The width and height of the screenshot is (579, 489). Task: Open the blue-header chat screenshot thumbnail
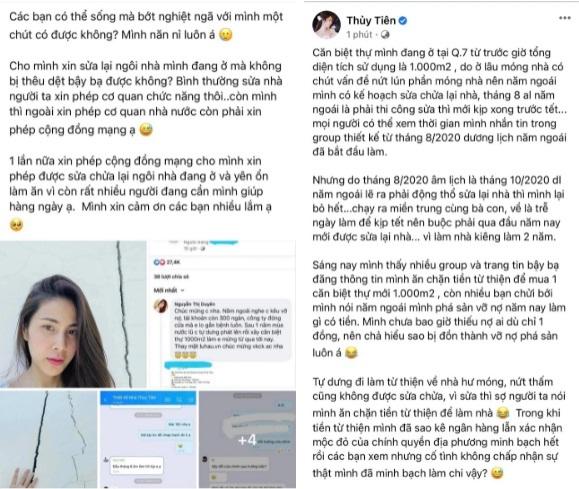[x=148, y=440]
